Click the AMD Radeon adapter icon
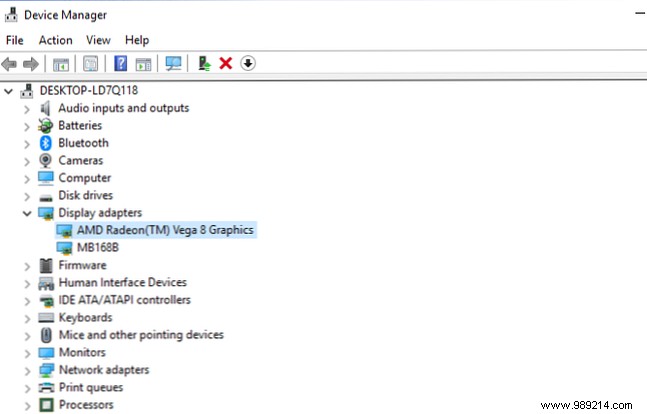 pyautogui.click(x=64, y=231)
